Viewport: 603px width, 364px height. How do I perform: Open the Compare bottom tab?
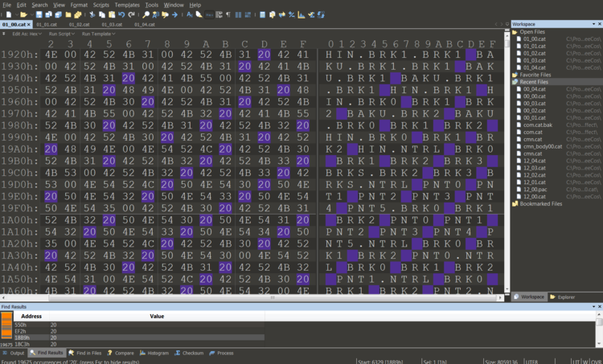coord(121,353)
